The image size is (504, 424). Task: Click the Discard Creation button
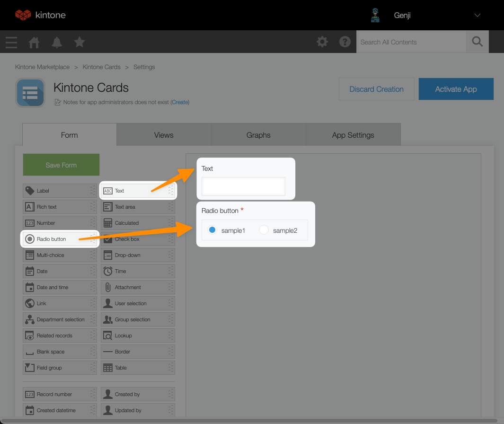click(376, 89)
